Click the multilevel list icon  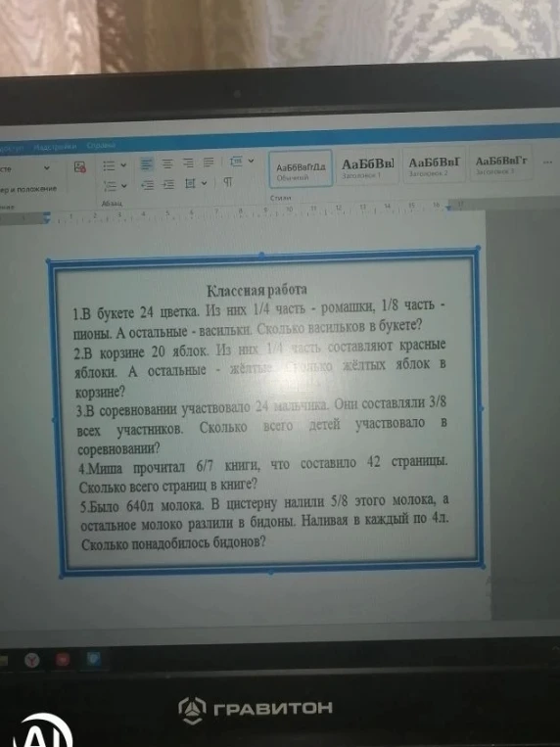[110, 186]
